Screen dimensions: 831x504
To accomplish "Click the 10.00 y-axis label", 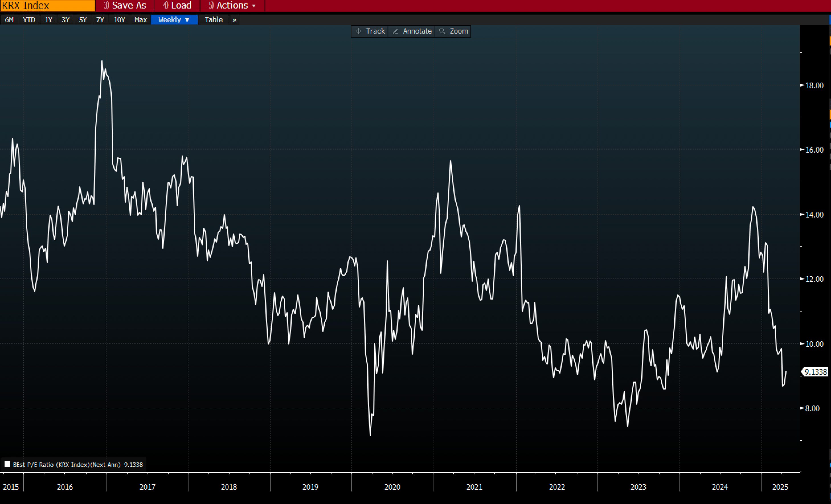I will click(x=814, y=344).
